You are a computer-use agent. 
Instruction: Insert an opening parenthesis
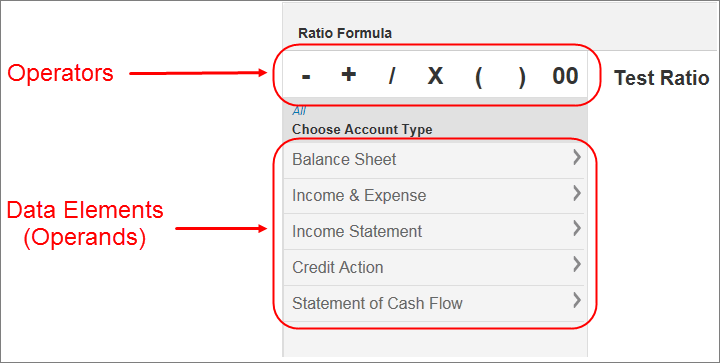pyautogui.click(x=478, y=77)
